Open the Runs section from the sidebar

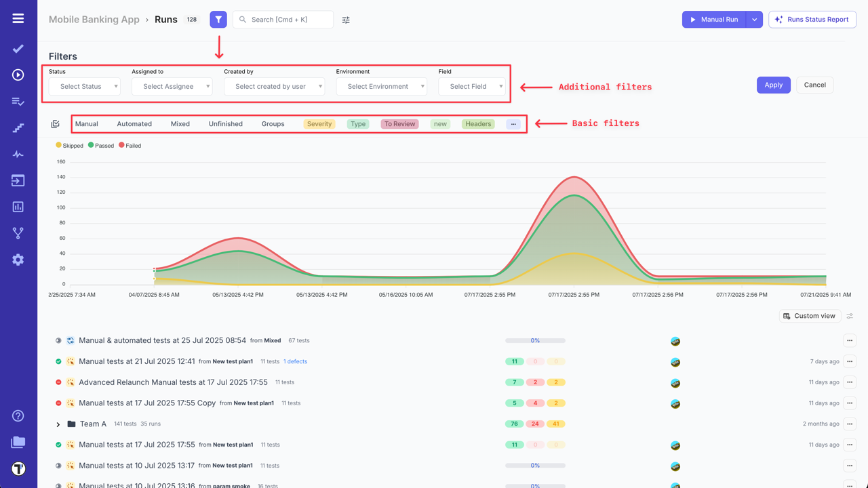18,75
